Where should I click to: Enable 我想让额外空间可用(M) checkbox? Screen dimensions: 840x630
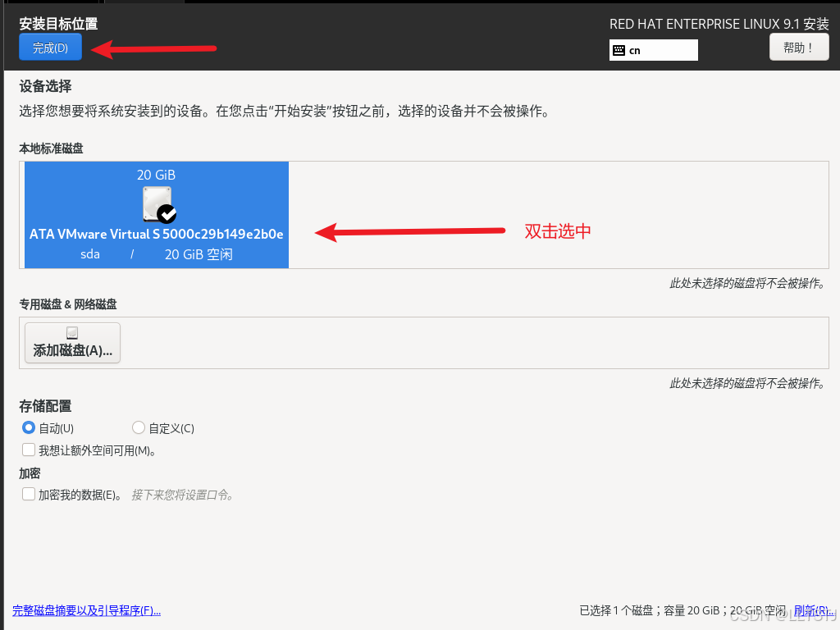[29, 450]
